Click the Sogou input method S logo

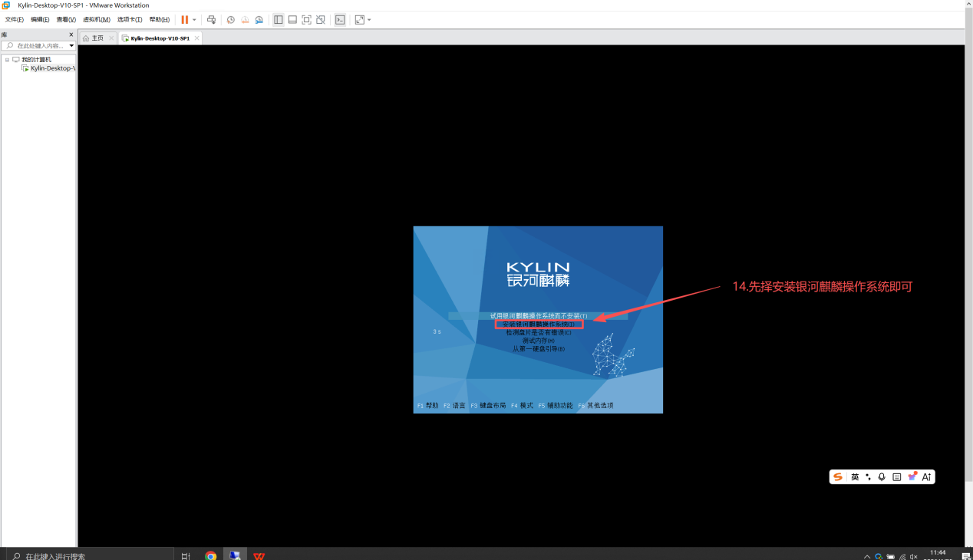pos(838,477)
